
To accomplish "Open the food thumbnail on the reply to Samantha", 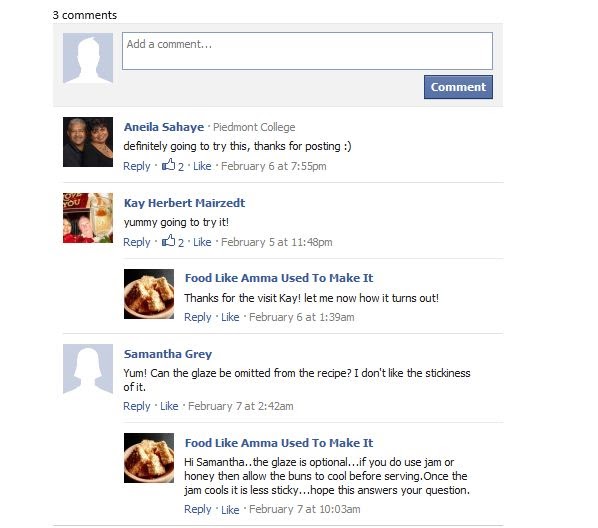I will [x=149, y=458].
